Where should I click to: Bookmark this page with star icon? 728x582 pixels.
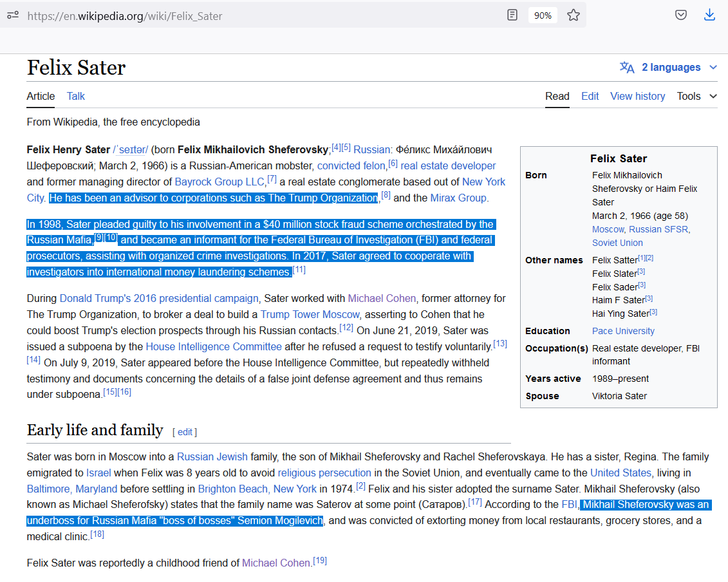coord(574,15)
